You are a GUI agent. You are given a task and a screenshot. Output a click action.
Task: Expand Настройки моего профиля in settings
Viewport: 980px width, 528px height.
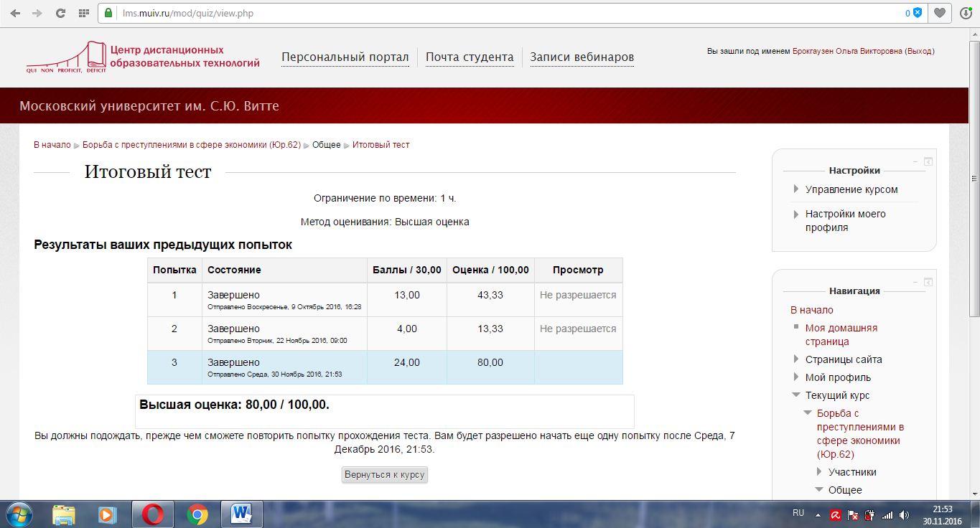(796, 214)
